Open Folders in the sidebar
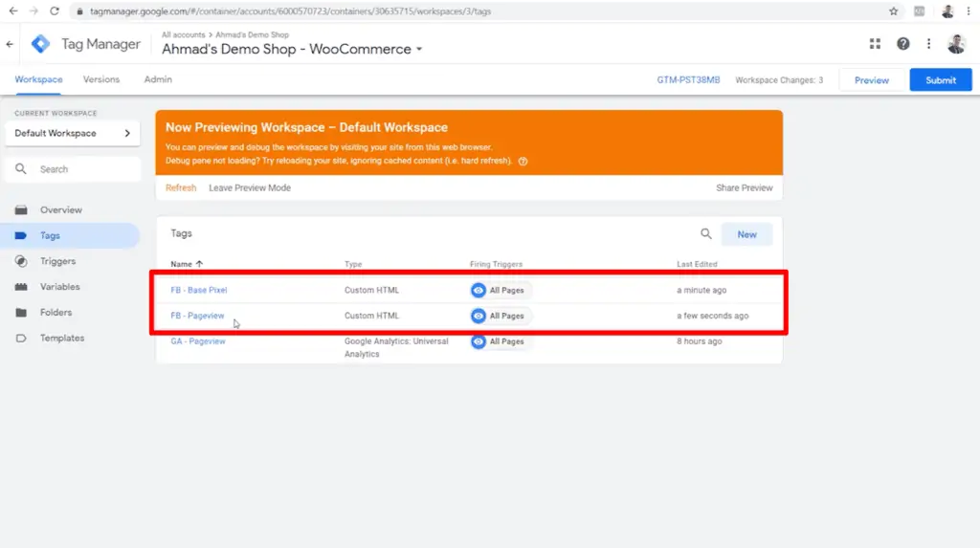 tap(56, 313)
